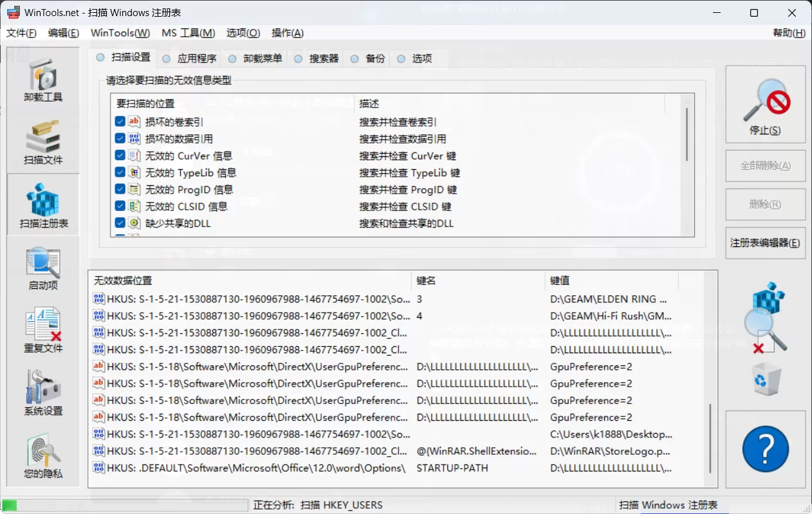This screenshot has height=514, width=812.
Task: Open the 系统设置 tweaker panel
Action: pos(42,392)
